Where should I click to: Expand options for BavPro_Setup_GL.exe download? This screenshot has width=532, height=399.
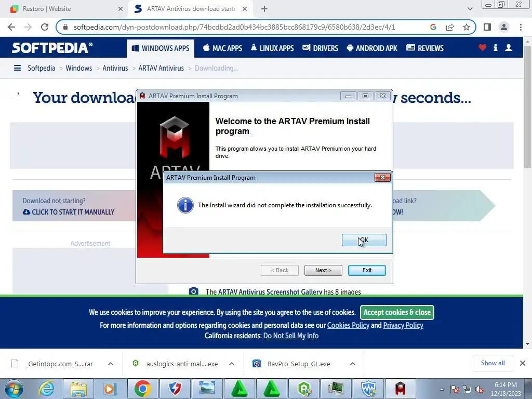coord(353,364)
